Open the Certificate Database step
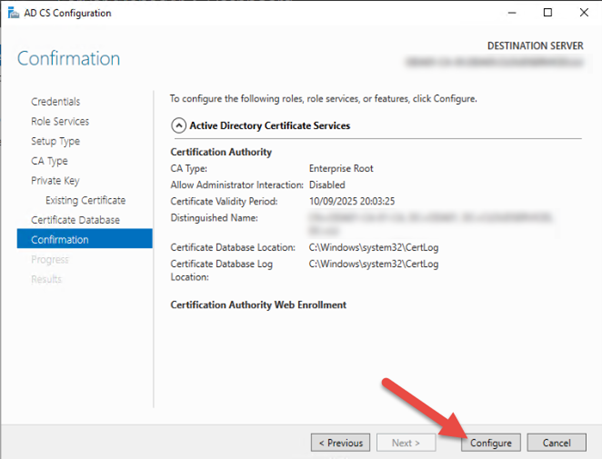Image resolution: width=602 pixels, height=459 pixels. pyautogui.click(x=75, y=220)
